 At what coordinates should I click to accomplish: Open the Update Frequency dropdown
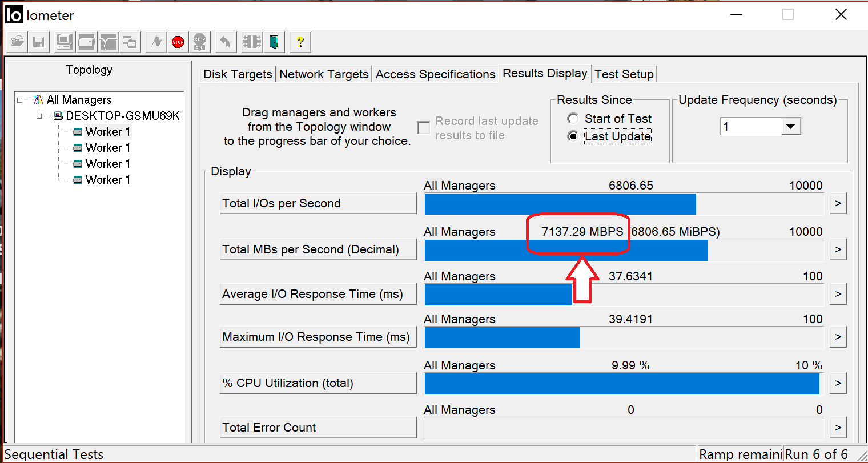[790, 127]
